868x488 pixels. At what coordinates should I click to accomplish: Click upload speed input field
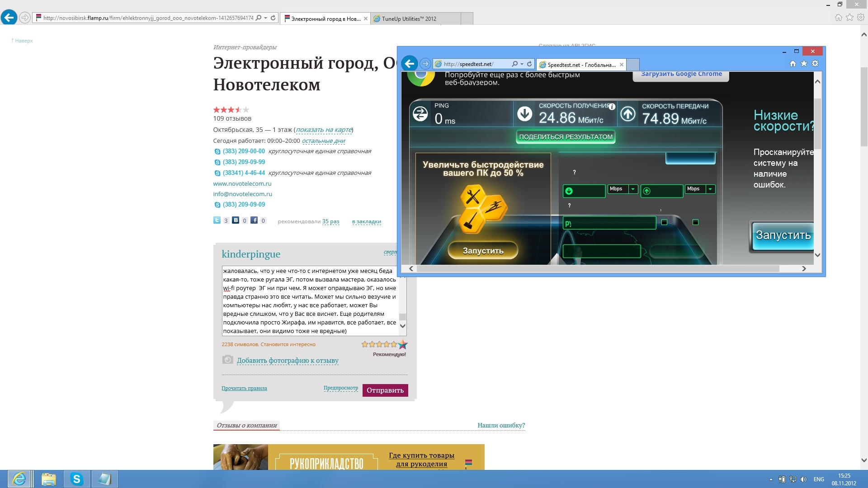coord(662,191)
